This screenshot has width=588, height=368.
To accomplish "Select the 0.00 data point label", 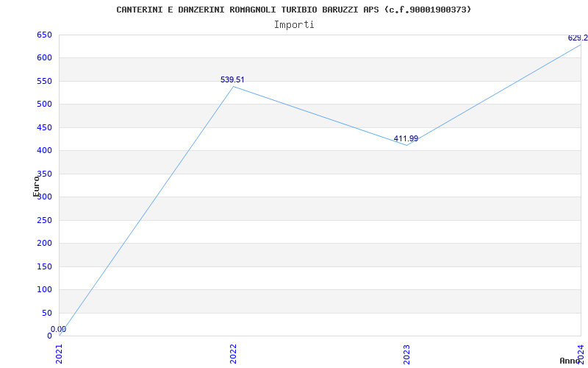I will (59, 329).
